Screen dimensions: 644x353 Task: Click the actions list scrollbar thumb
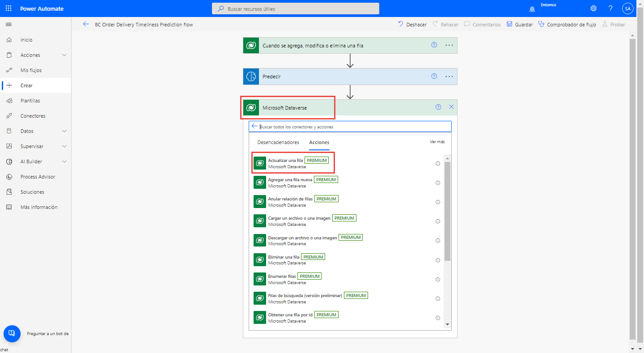pos(448,211)
